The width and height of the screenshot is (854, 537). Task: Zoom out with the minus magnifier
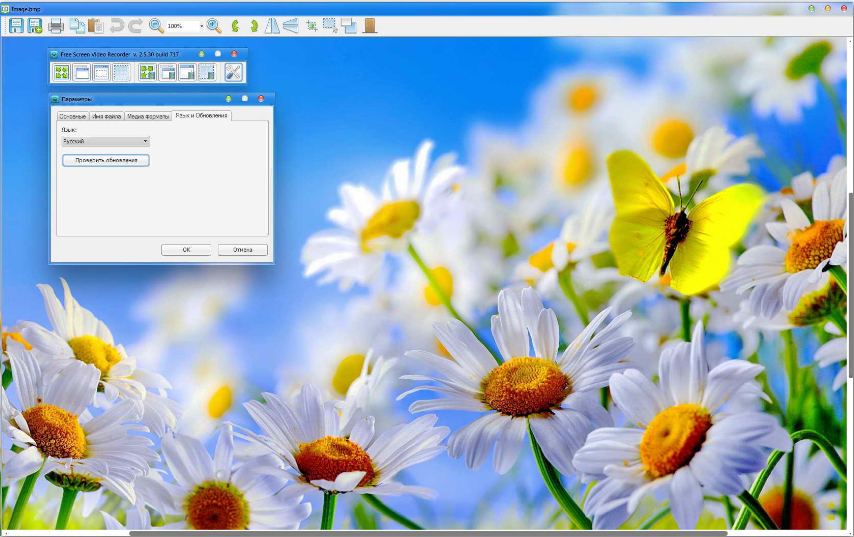[x=156, y=25]
